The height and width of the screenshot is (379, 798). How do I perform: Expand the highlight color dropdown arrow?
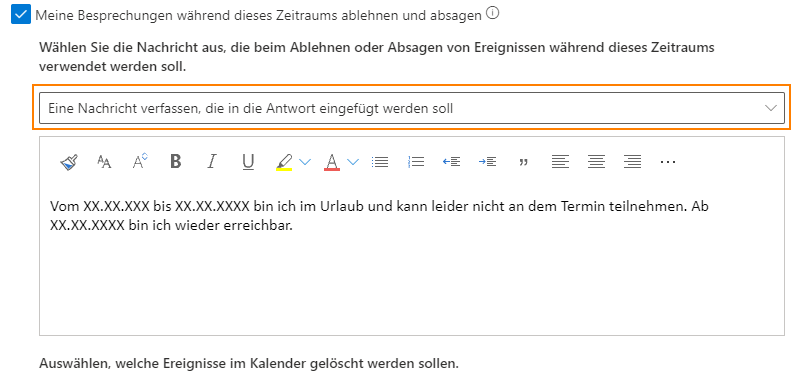[x=304, y=162]
